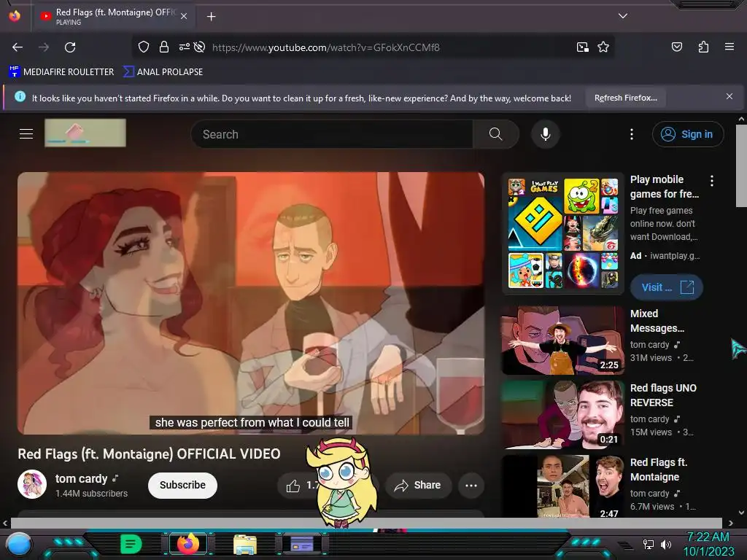Open the tom cardy channel name link
747x560 pixels.
click(x=82, y=478)
